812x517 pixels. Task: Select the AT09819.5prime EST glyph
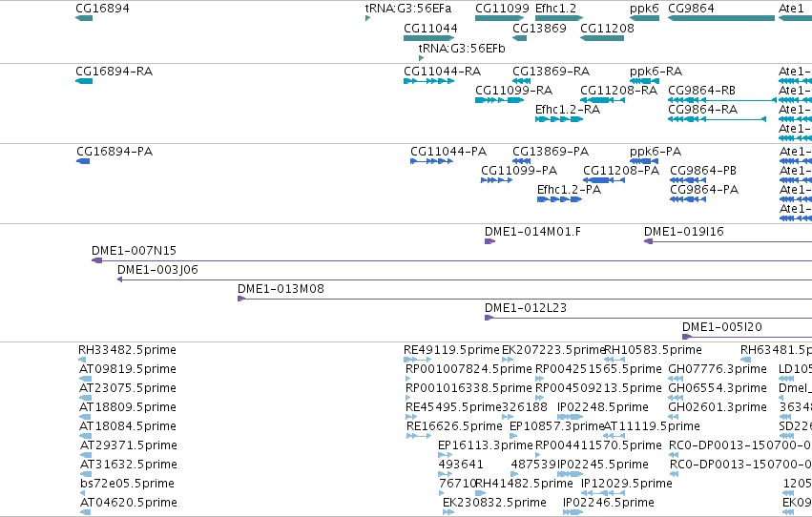coord(86,379)
